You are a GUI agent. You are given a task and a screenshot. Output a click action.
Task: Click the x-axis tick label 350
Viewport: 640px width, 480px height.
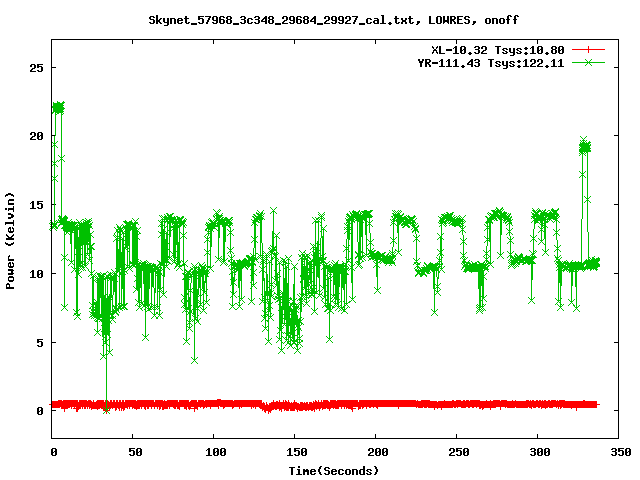[620, 452]
